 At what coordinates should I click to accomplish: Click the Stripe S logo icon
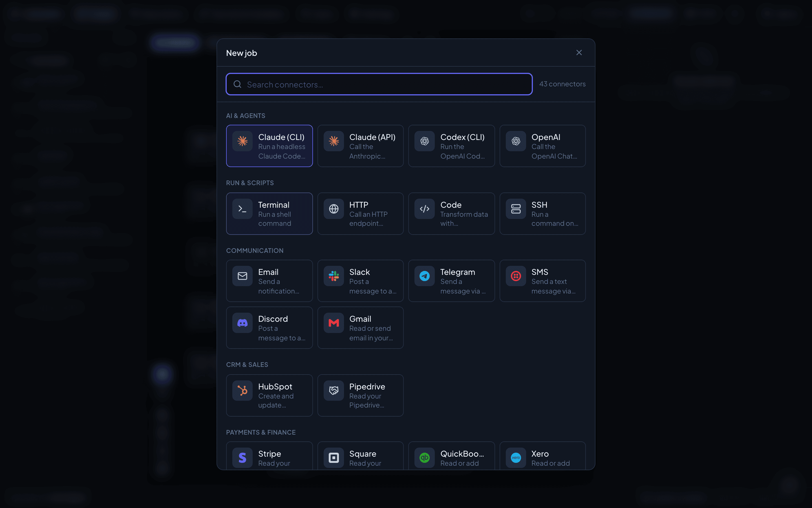click(x=242, y=457)
